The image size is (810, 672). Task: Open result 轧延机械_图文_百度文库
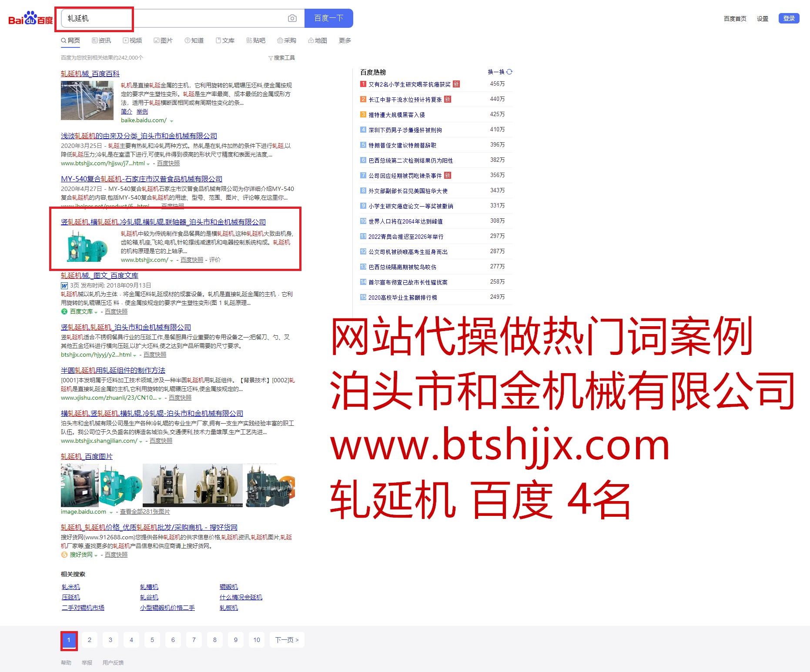(100, 275)
